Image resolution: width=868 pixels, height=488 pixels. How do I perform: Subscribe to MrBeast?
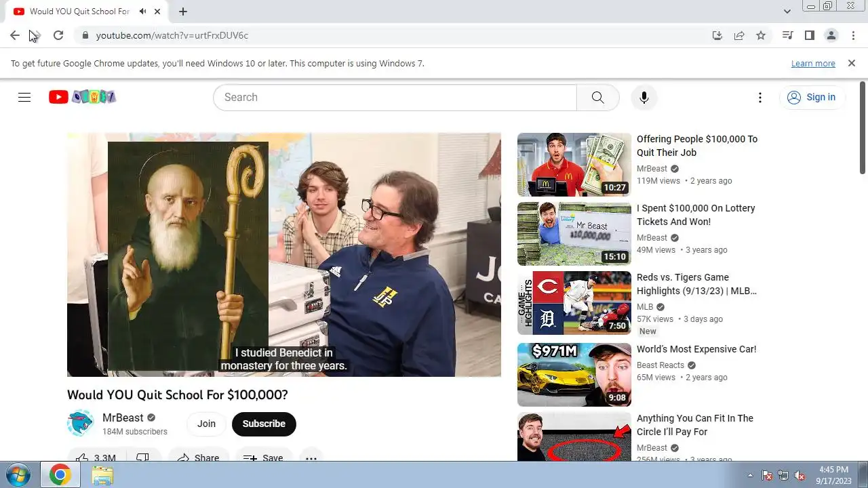click(x=264, y=424)
